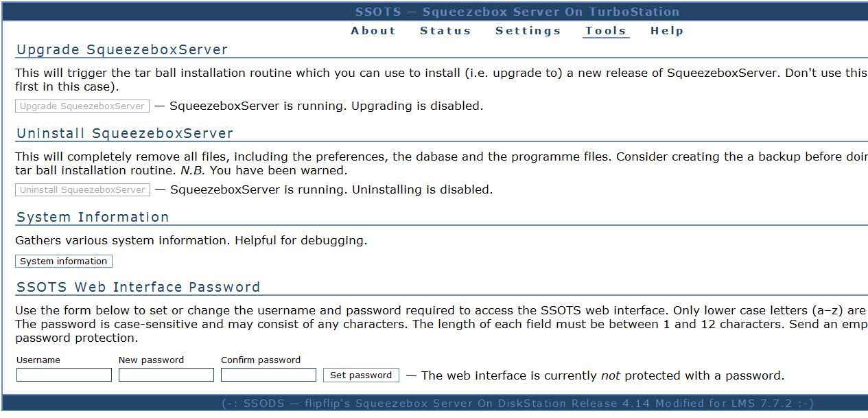Select the Confirm password input box
This screenshot has height=418, width=868.
coord(268,375)
